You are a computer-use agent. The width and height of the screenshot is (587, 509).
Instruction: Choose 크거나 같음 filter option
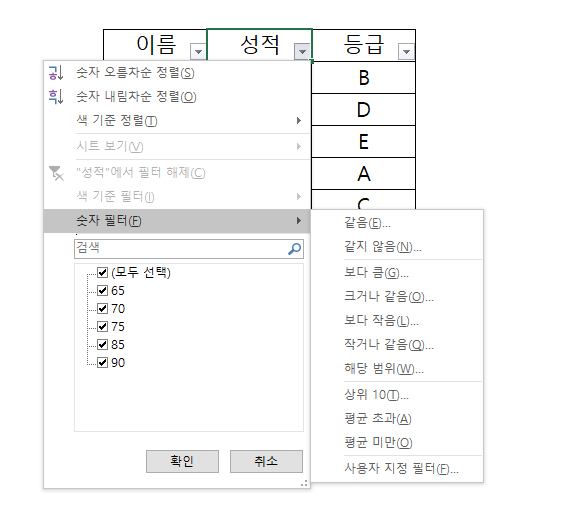tap(397, 296)
